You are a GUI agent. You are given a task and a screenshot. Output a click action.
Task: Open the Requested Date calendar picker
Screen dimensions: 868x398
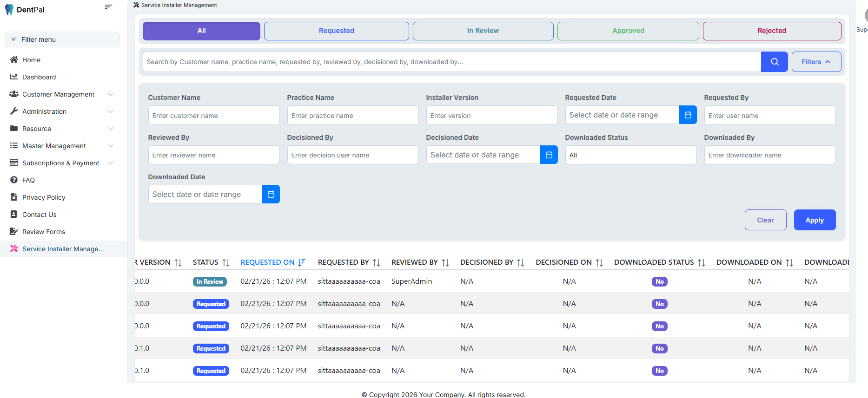[x=688, y=115]
